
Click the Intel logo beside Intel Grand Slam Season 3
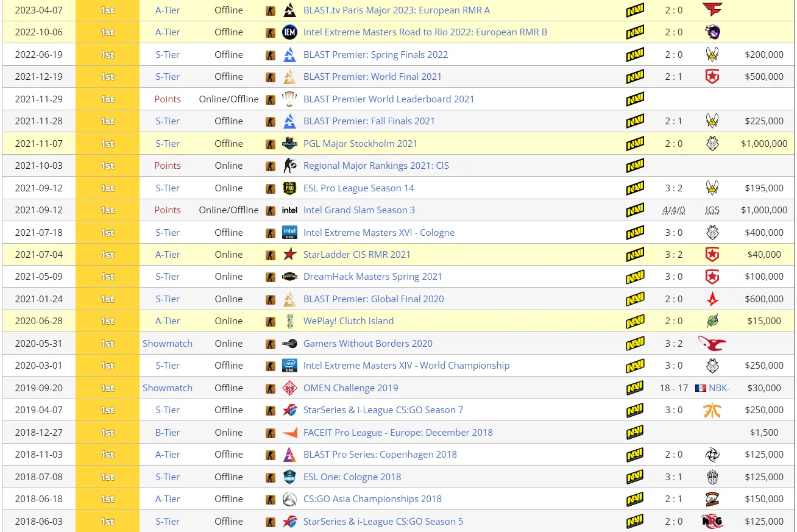290,210
